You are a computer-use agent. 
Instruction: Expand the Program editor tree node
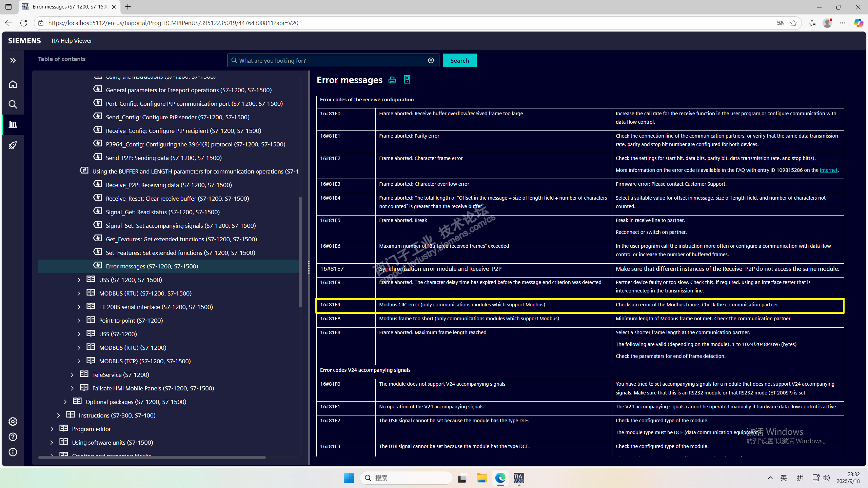(52, 429)
